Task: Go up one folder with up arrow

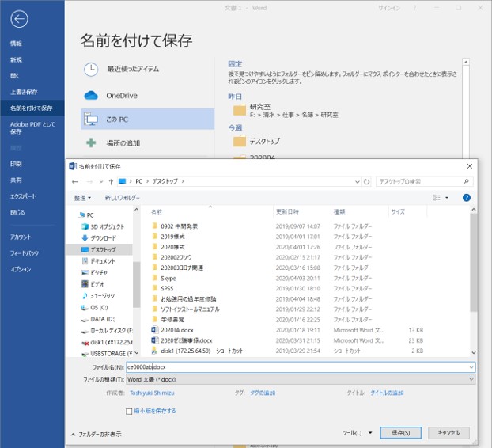Action: click(111, 181)
